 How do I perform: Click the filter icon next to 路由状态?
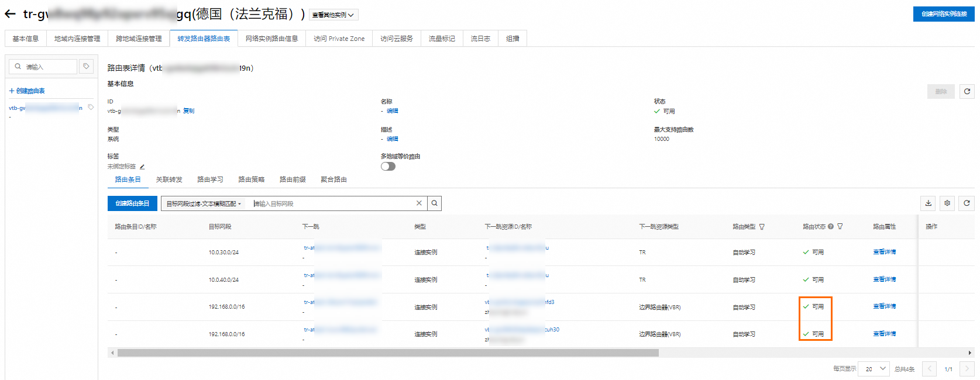point(840,226)
